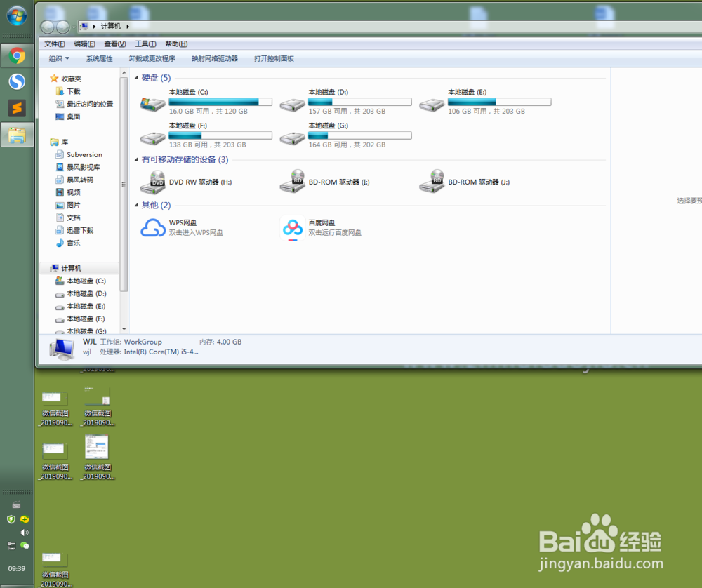Select BD-ROM drive (J:) icon
The image size is (702, 588).
(x=432, y=182)
